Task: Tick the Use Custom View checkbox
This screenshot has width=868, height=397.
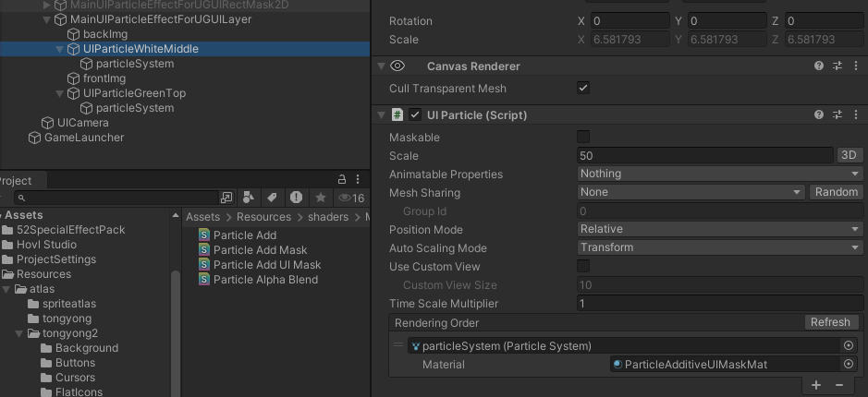Action: [583, 267]
